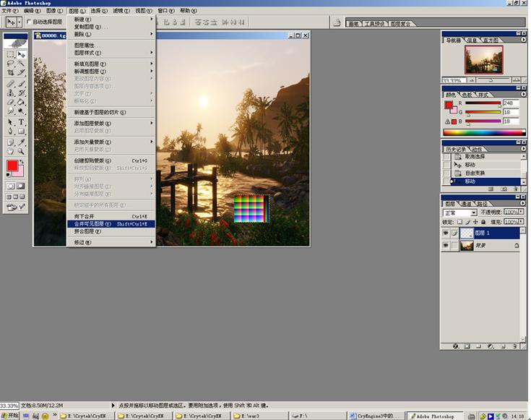The width and height of the screenshot is (531, 420).
Task: Hide 图层 1 using its eye icon
Action: click(446, 233)
